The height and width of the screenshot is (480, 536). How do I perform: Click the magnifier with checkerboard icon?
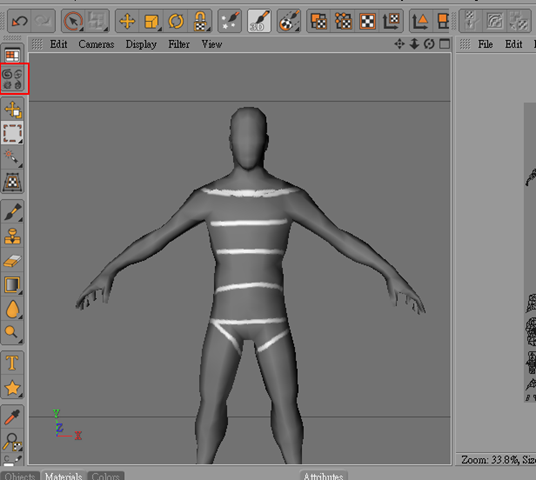13,441
